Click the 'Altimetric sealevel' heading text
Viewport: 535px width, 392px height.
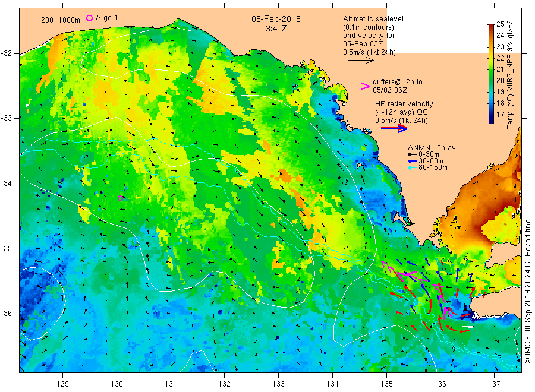point(373,19)
